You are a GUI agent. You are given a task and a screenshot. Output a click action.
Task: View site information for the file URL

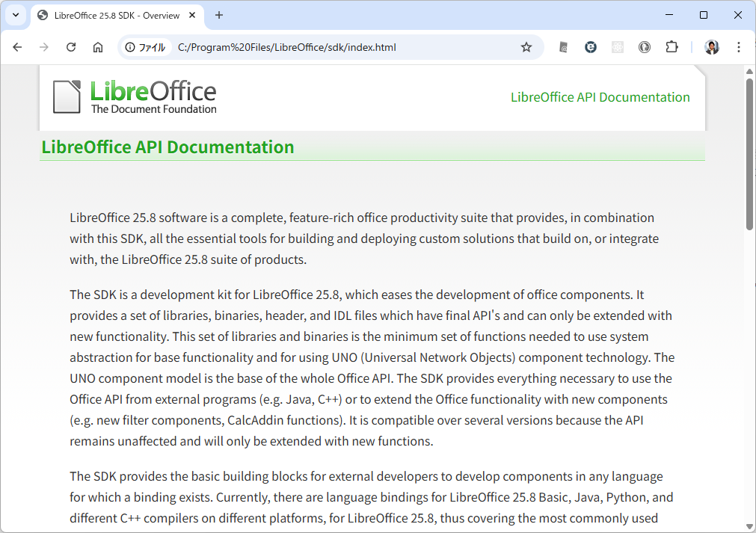[x=145, y=47]
